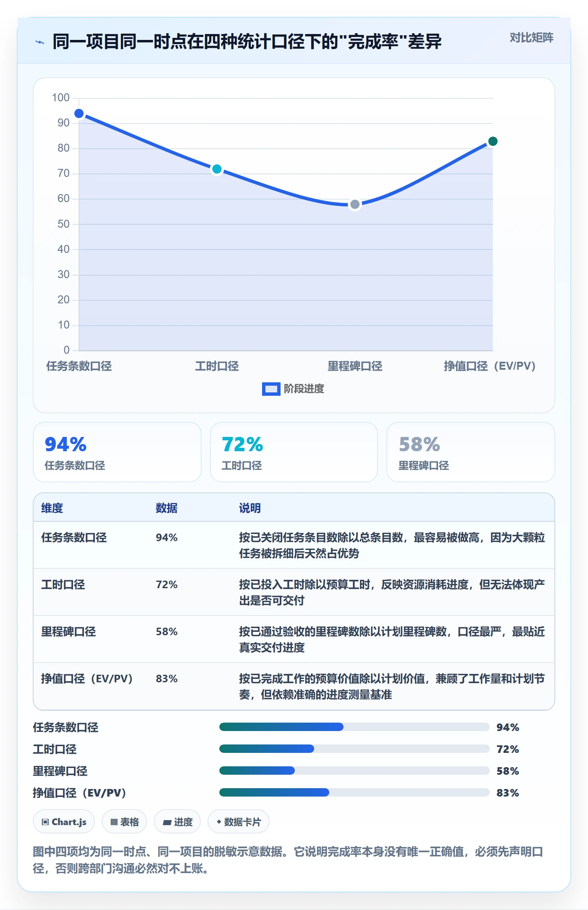Select the 工时口径 cell in the table
588x910 pixels.
click(x=63, y=584)
